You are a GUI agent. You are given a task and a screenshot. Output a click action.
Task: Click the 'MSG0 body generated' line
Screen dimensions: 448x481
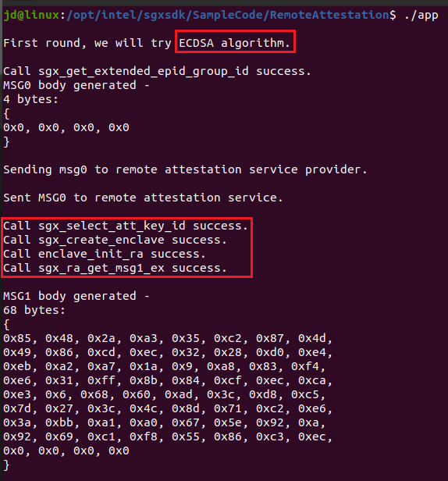(76, 85)
